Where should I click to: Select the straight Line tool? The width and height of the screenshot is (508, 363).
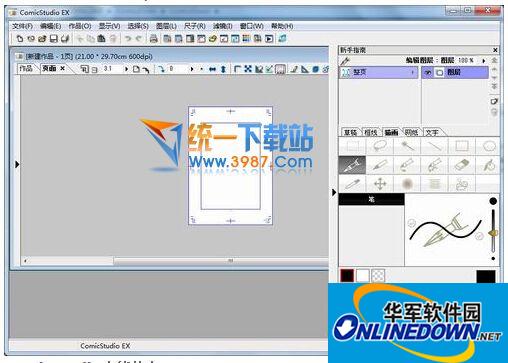[x=434, y=146]
